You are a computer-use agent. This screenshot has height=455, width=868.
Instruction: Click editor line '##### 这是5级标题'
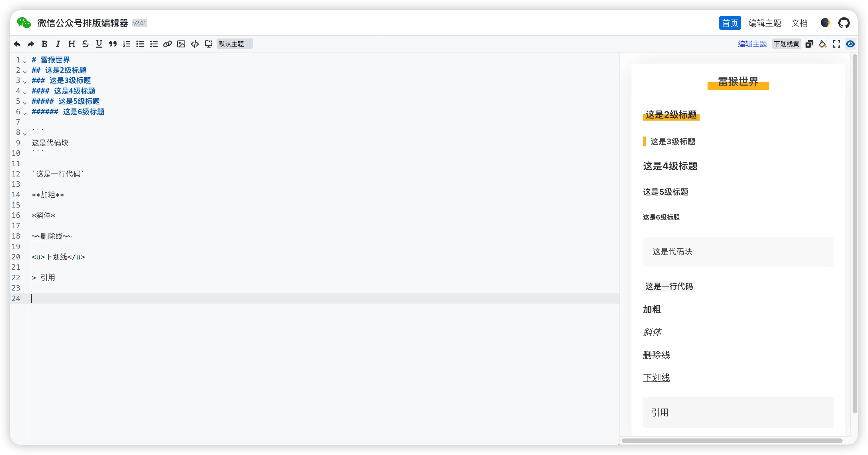[x=66, y=101]
